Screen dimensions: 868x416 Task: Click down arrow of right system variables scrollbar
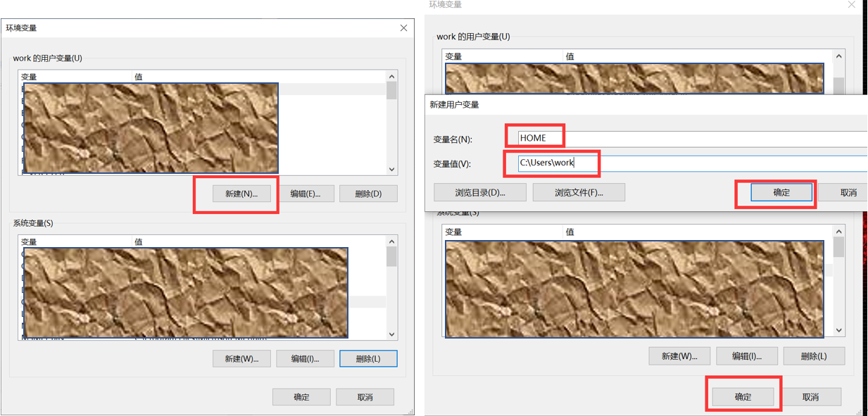838,329
